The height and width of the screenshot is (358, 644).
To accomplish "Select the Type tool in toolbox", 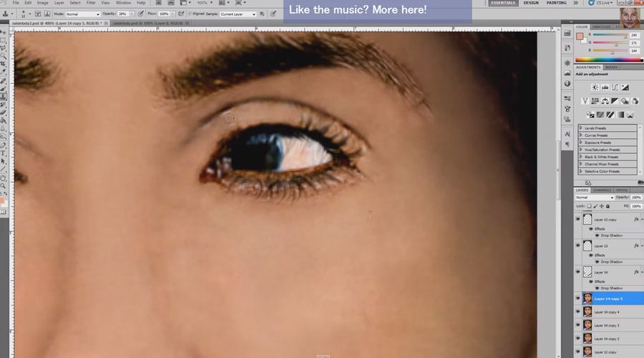I will [x=3, y=153].
